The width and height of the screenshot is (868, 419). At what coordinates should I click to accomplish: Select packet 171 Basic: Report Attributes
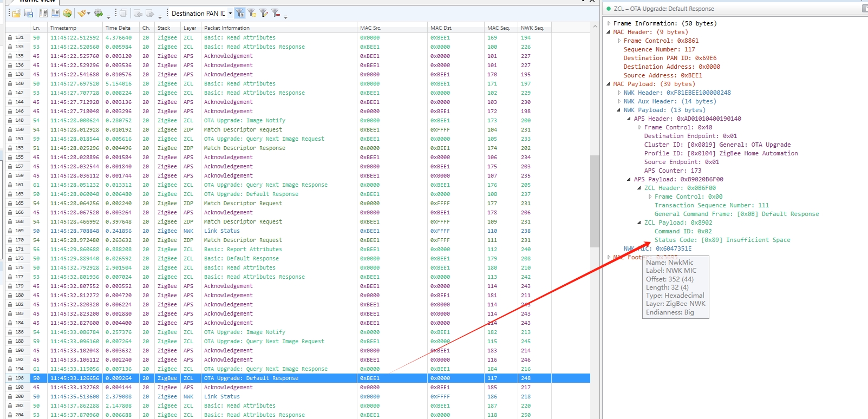298,250
